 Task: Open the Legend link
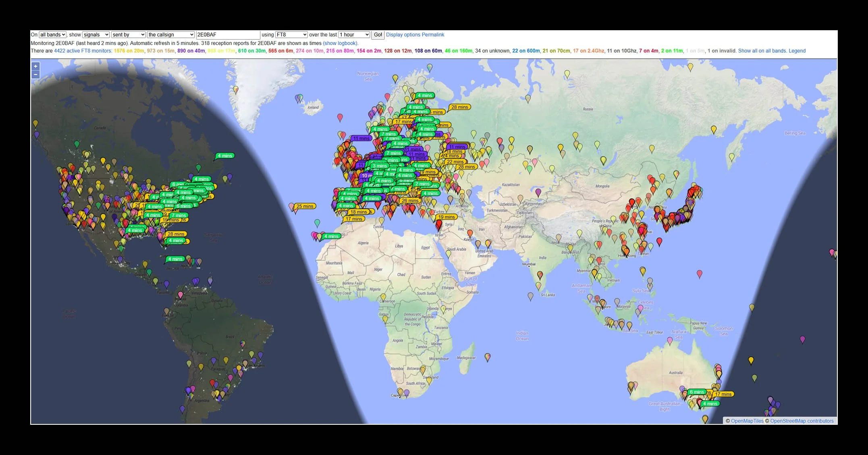pos(797,51)
